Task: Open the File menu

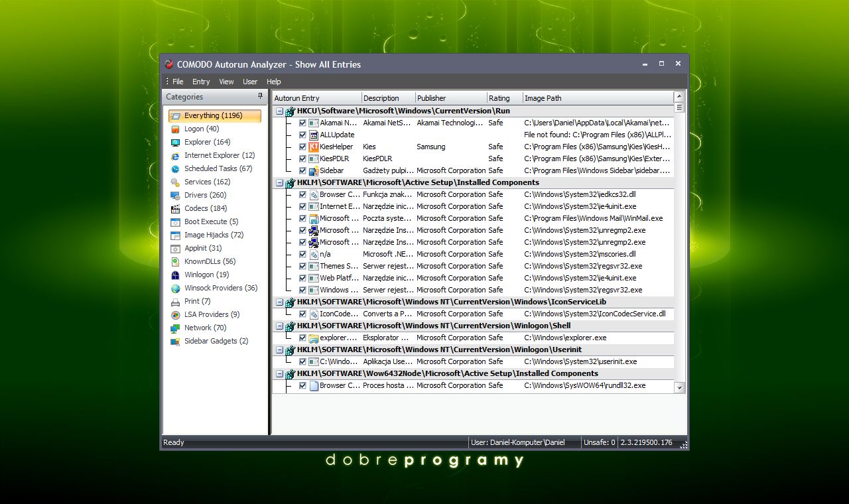Action: [x=178, y=82]
